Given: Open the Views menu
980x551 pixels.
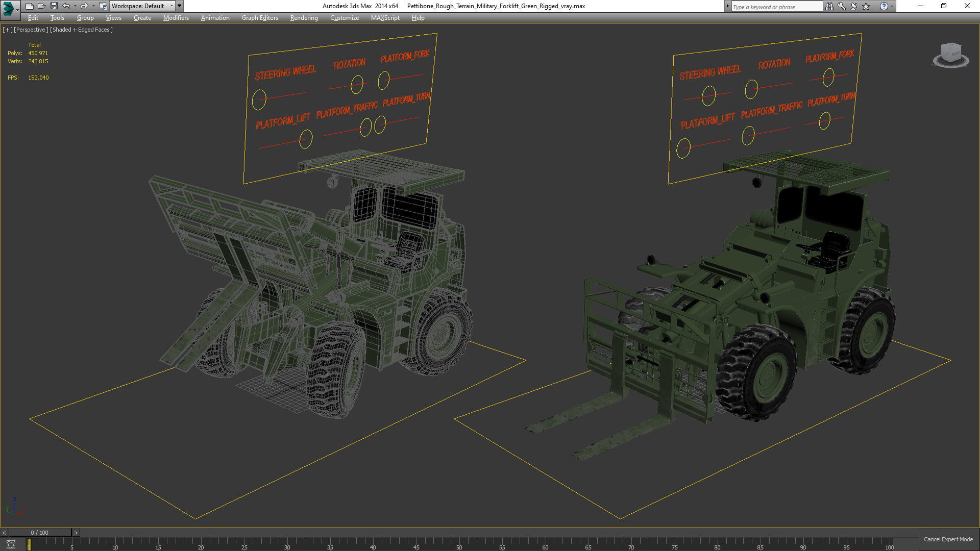Looking at the screenshot, I should [113, 18].
